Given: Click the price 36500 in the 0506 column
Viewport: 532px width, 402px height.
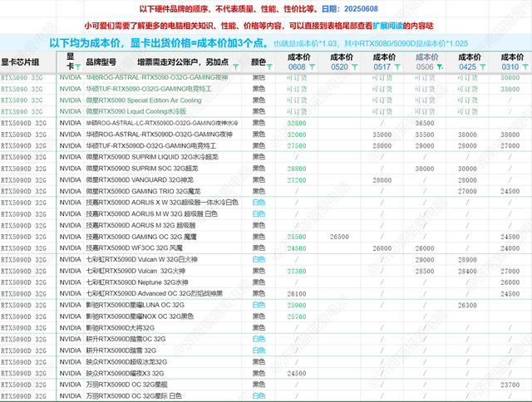Looking at the screenshot, I should [x=425, y=123].
